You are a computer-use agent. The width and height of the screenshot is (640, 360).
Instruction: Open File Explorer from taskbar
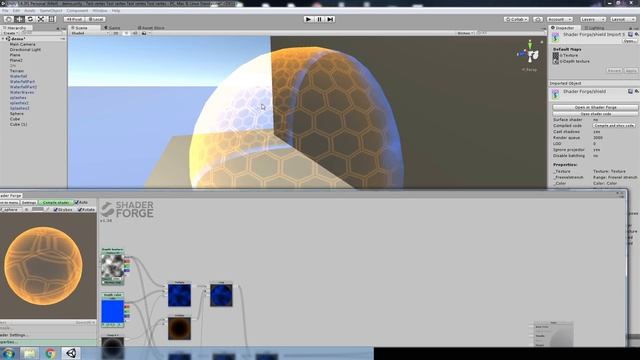[x=29, y=353]
